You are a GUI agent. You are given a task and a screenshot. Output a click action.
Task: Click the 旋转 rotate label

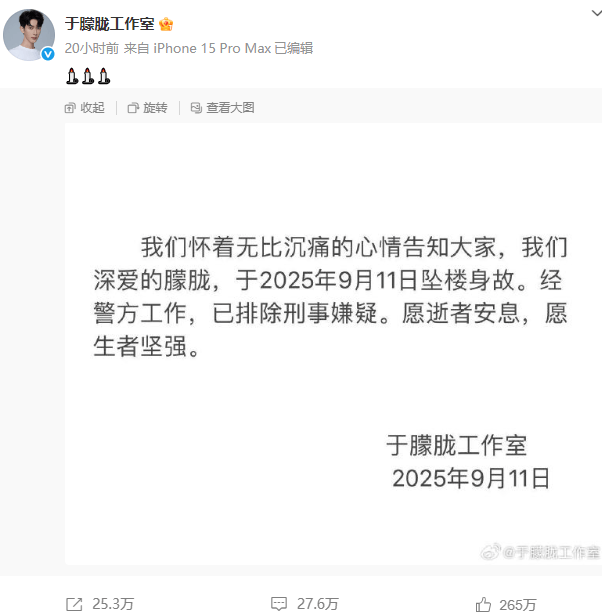click(155, 108)
